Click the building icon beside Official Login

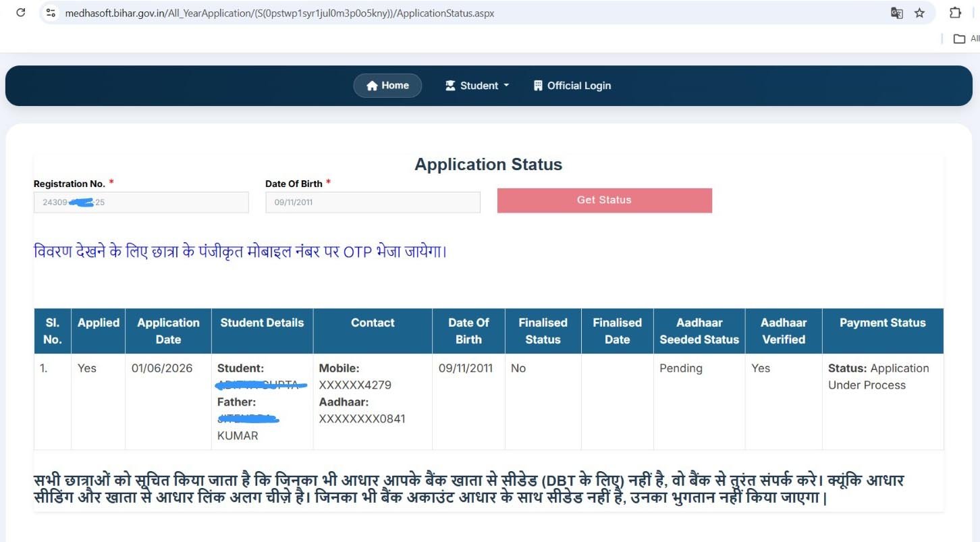pyautogui.click(x=538, y=86)
